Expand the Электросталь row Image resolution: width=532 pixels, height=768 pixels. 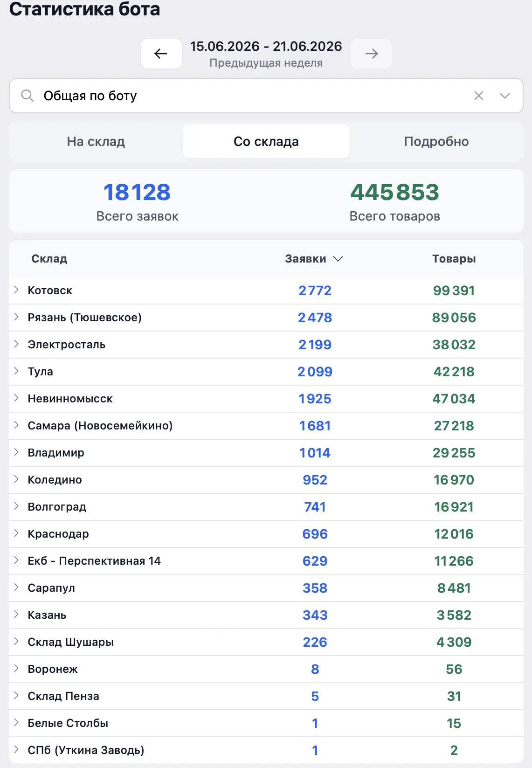click(16, 344)
